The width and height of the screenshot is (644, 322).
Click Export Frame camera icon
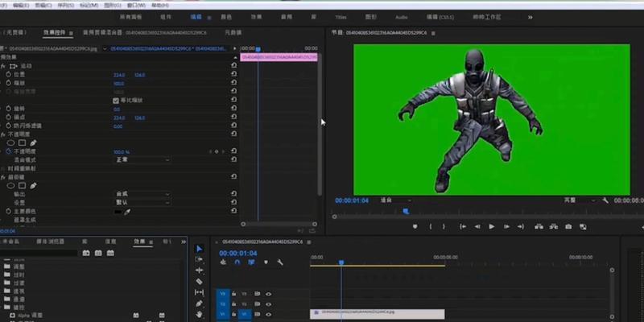tap(568, 226)
